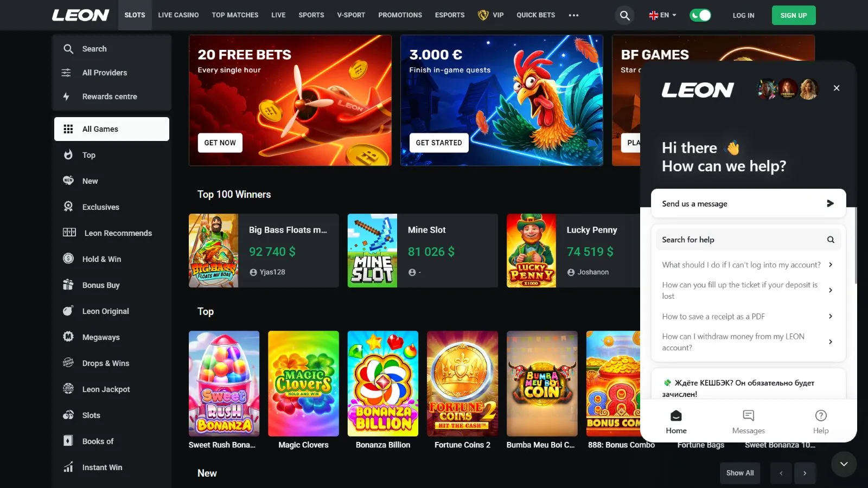Toggle the green theme switch in header

click(700, 15)
